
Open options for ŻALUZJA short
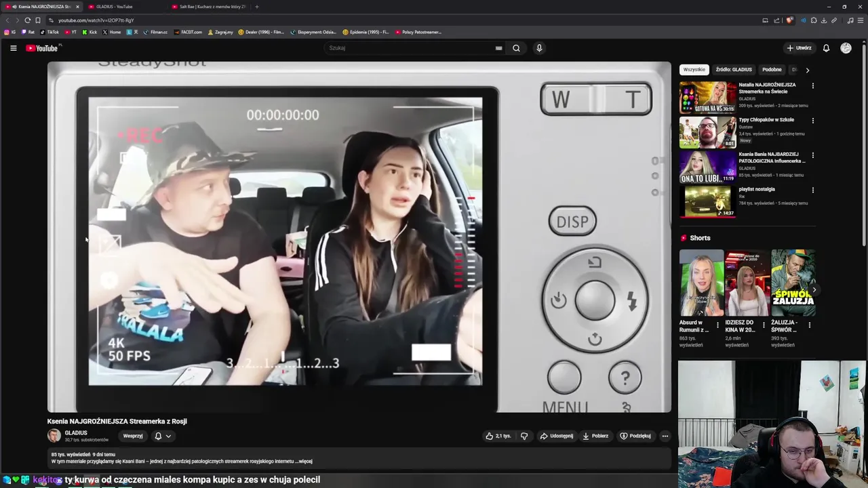[809, 325]
